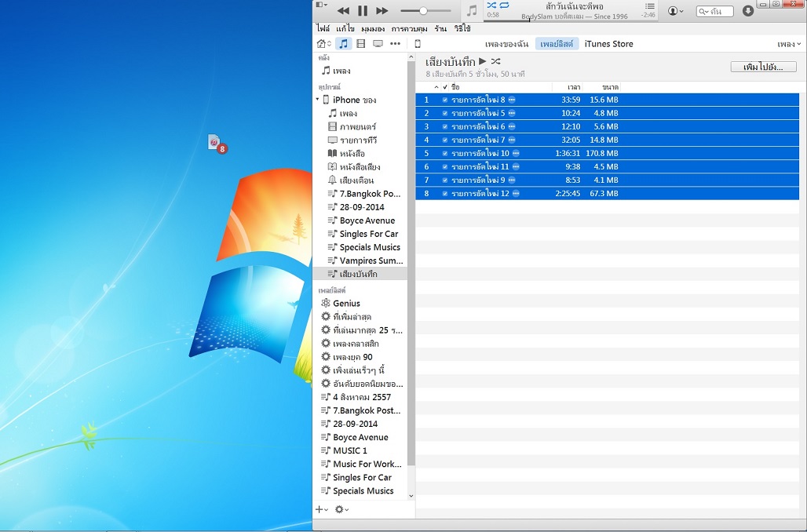Switch to the iTunes Store tab

608,44
